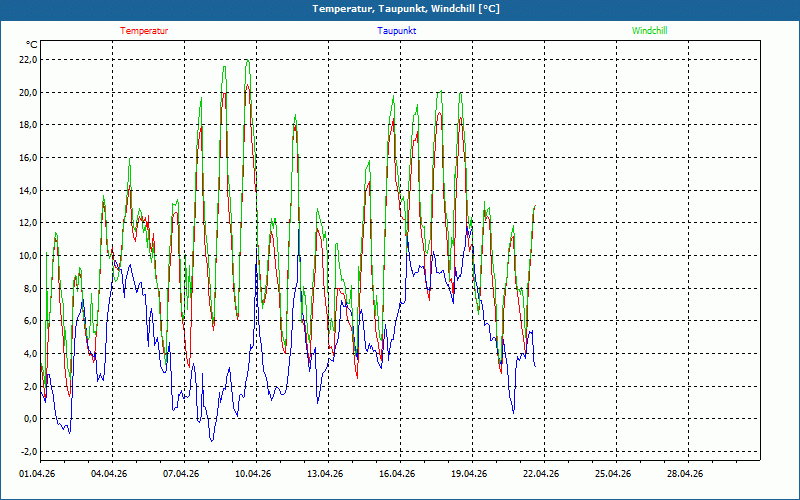Screen dimensions: 800x500
Task: Click the 0,0 value on the y-axis
Action: pyautogui.click(x=30, y=418)
